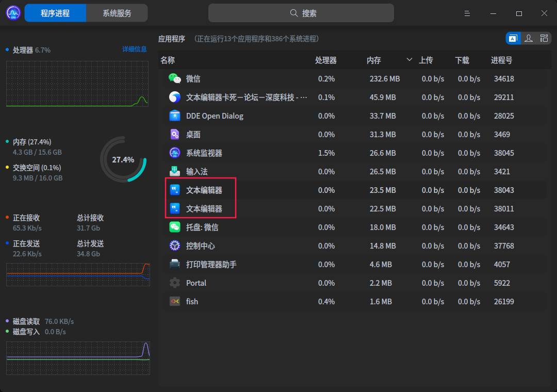Open the hamburger main menu
557x392 pixels.
tap(467, 13)
